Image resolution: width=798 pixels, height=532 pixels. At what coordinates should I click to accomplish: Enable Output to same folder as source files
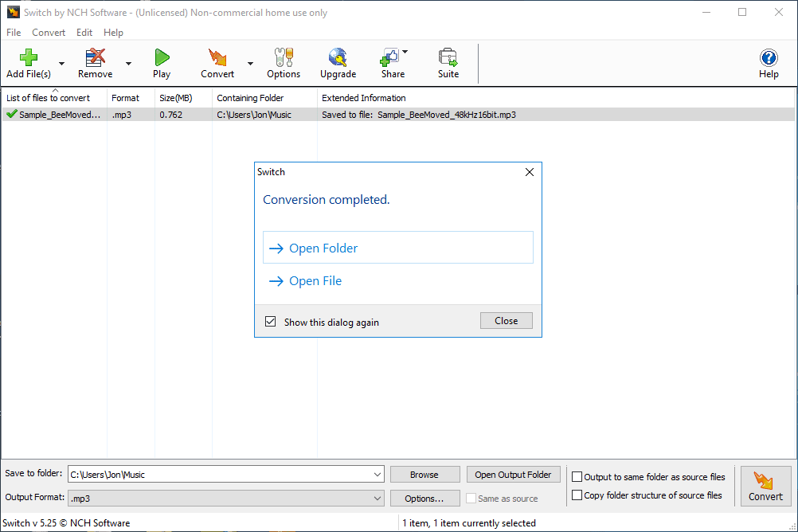click(577, 477)
